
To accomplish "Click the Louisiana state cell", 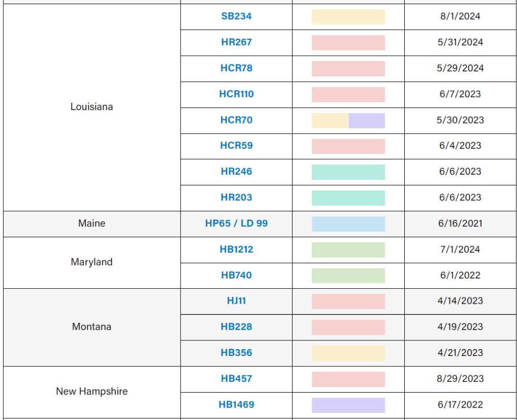I will 92,107.
